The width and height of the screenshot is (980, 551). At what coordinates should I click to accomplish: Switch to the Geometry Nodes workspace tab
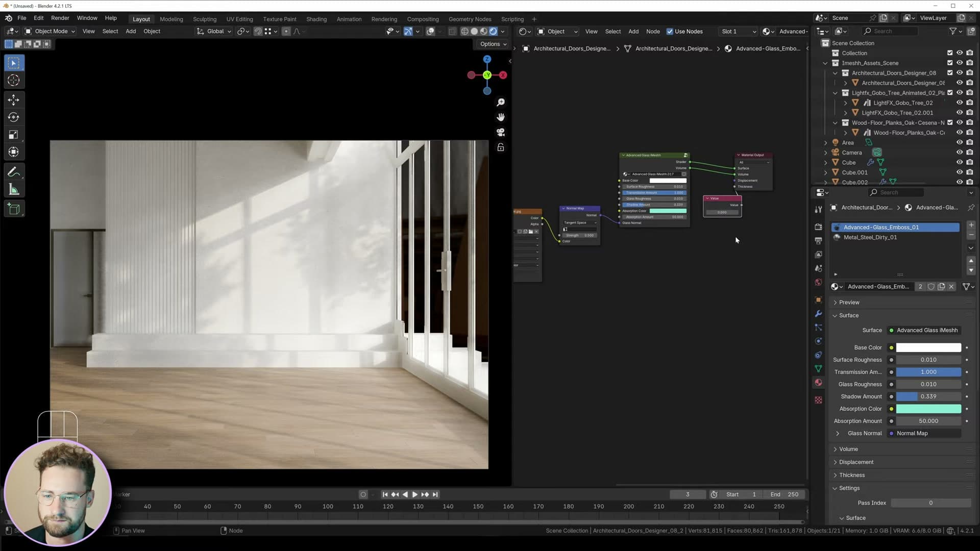coord(470,19)
